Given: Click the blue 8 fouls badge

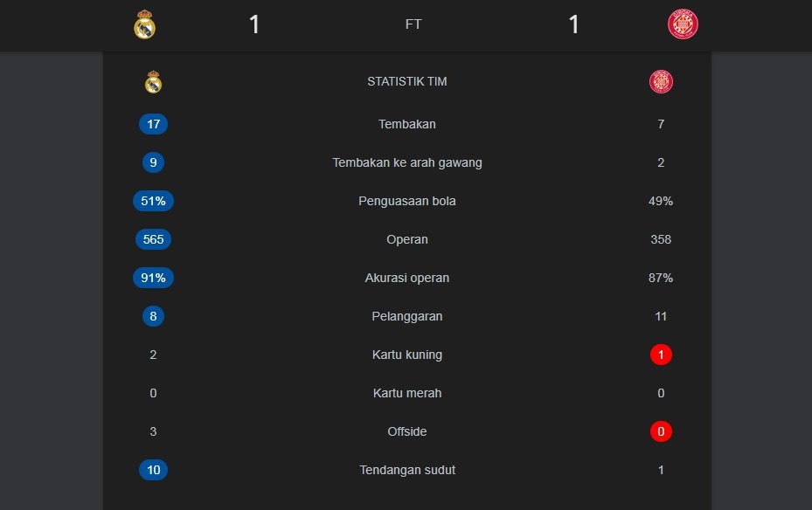Looking at the screenshot, I should point(153,316).
